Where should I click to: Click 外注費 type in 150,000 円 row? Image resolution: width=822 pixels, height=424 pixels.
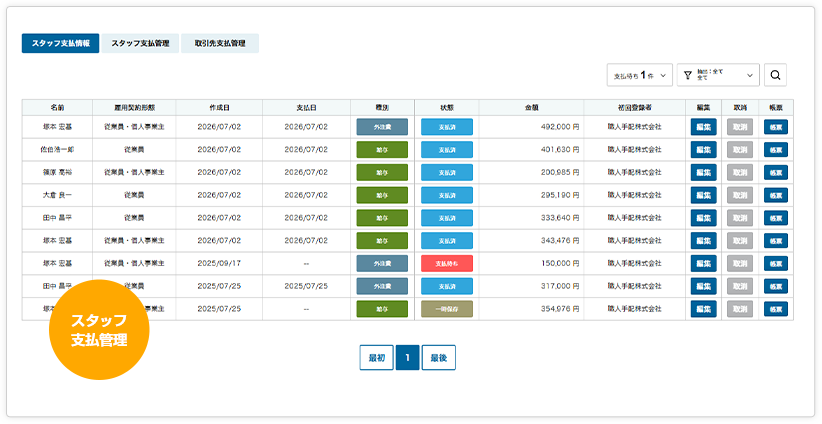(382, 264)
